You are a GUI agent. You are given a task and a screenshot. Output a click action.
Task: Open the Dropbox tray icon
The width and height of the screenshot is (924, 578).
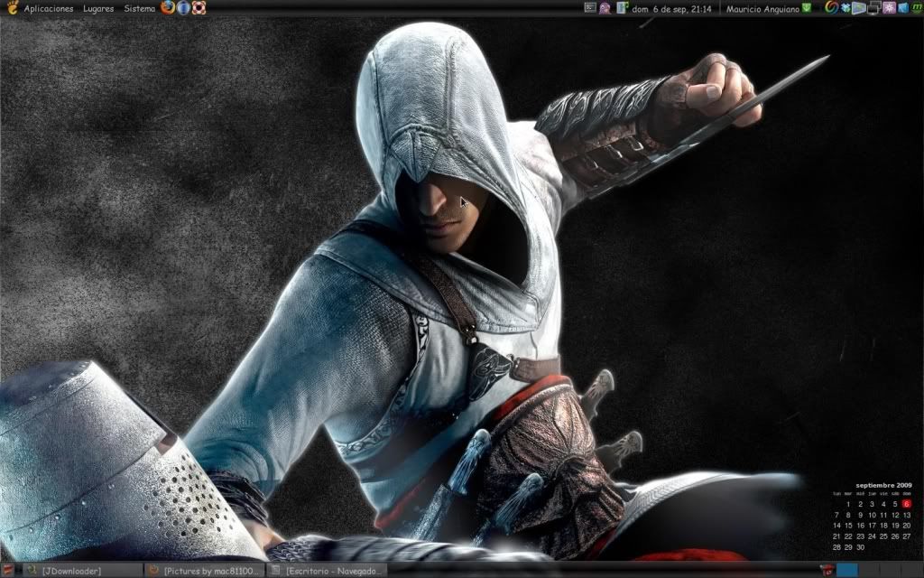coord(846,7)
